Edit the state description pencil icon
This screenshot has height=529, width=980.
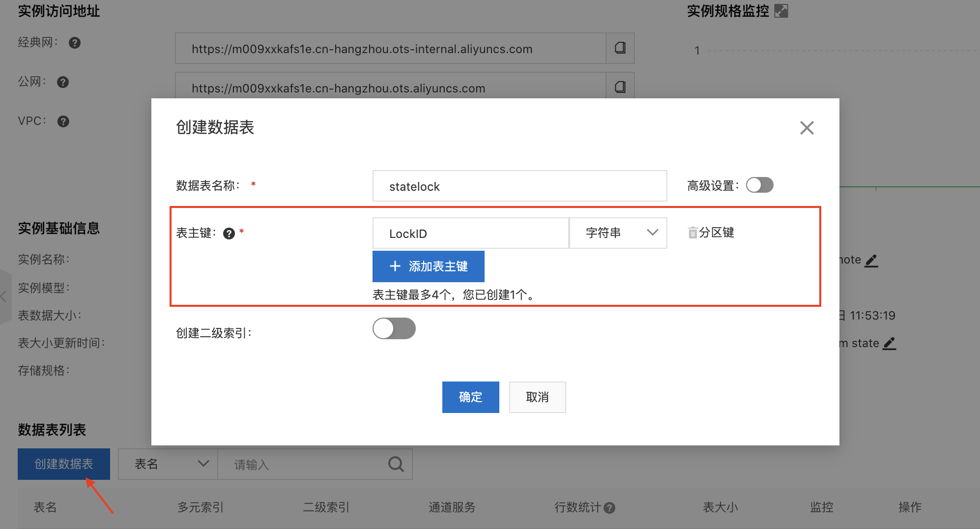coord(890,343)
